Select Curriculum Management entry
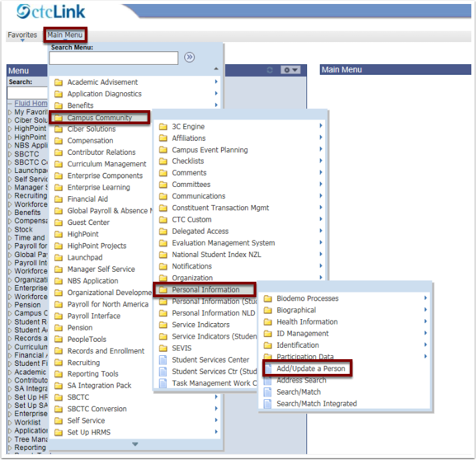The height and width of the screenshot is (460, 476). click(107, 164)
